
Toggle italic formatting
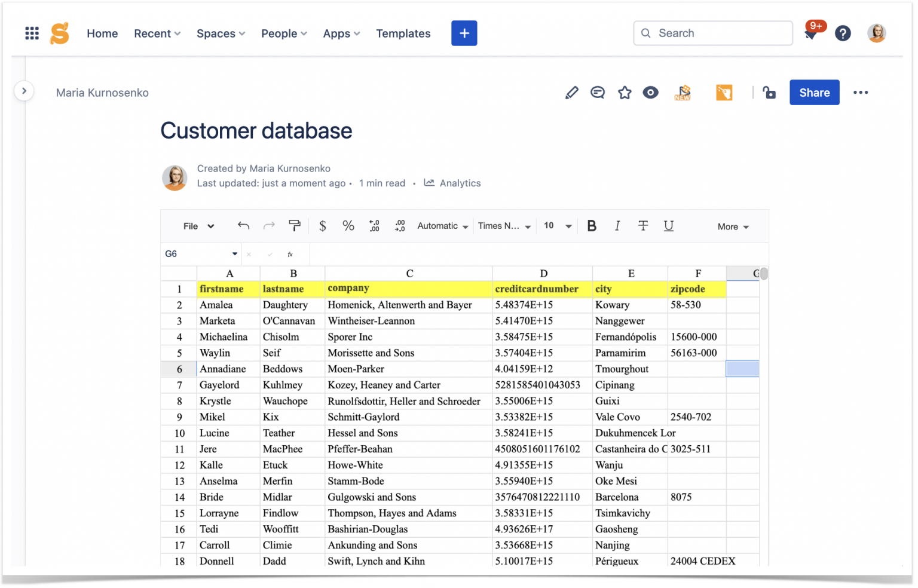(617, 226)
